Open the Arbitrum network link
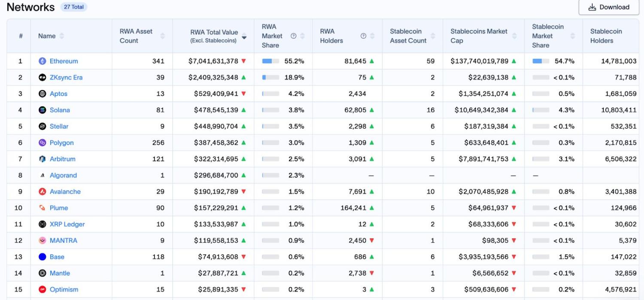Viewport: 644px width, 300px height. tap(62, 159)
